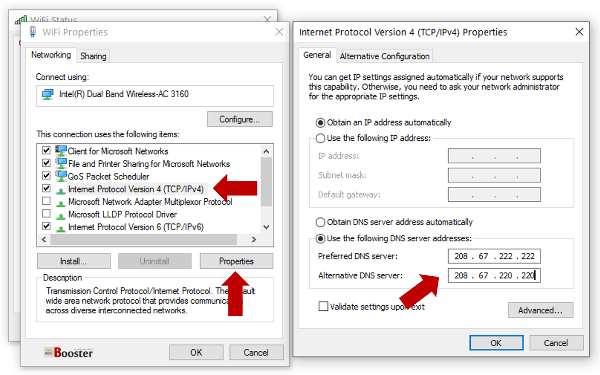Toggle the QoS Packet Scheduler checkbox
This screenshot has height=375, width=600.
(46, 176)
